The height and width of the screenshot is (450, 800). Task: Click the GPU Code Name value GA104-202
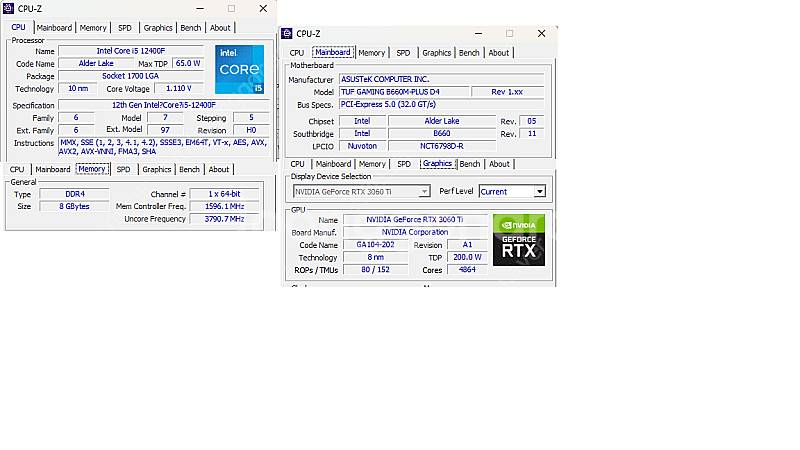[376, 244]
